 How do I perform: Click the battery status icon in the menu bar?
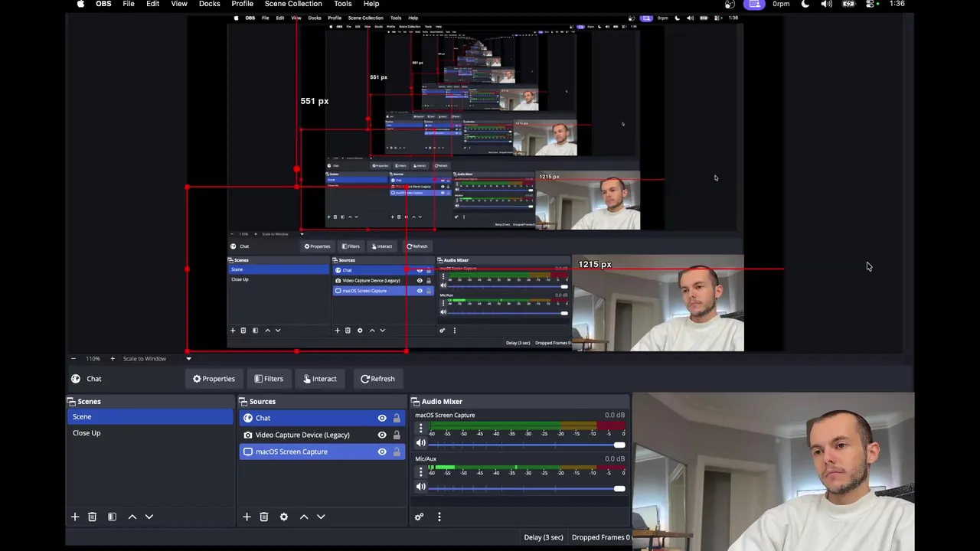click(x=848, y=4)
